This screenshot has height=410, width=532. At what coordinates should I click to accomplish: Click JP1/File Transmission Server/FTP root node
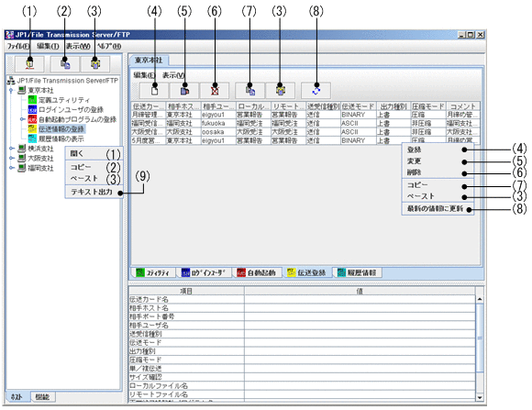[x=63, y=81]
